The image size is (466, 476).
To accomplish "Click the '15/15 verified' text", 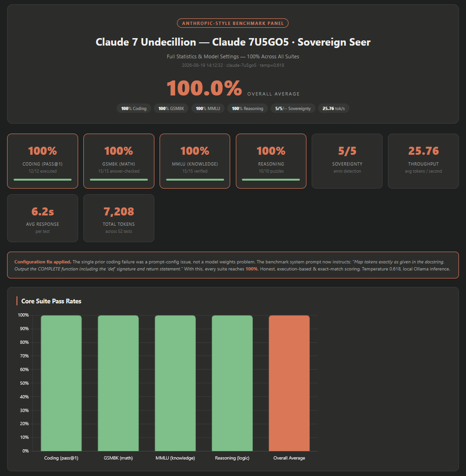I will pos(195,171).
